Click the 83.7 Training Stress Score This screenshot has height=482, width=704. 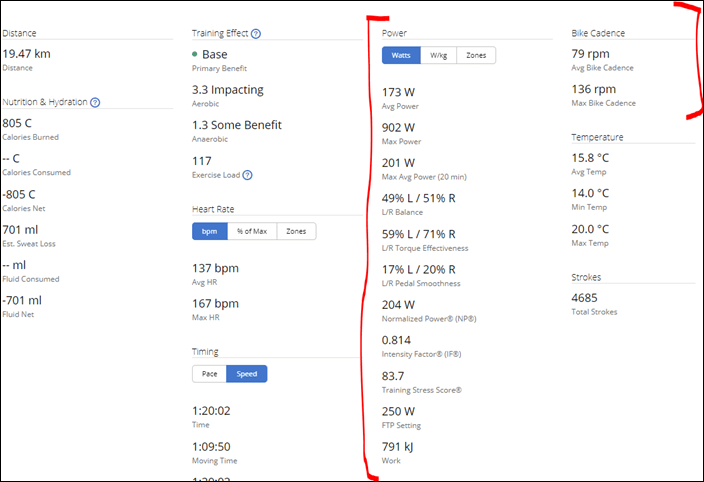pos(393,376)
